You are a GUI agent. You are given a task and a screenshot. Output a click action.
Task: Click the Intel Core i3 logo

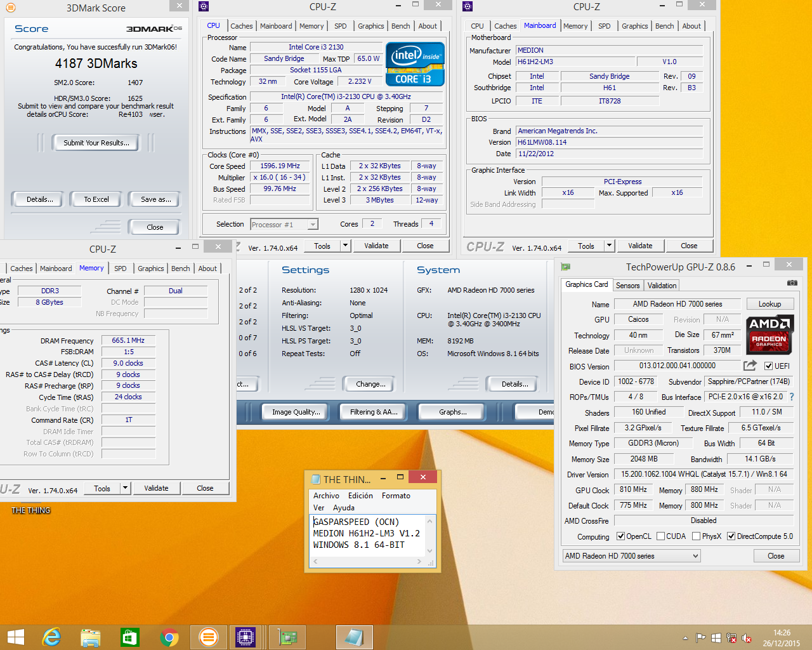pos(415,64)
